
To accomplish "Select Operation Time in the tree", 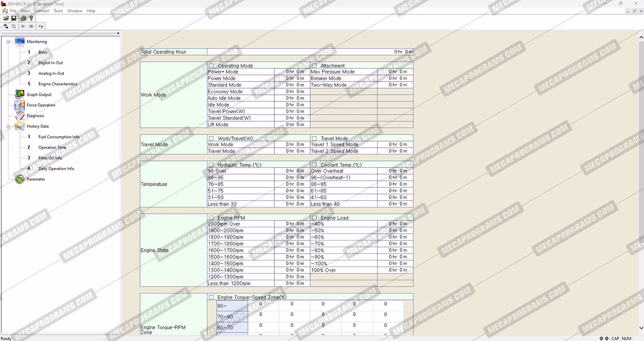I will pos(52,148).
